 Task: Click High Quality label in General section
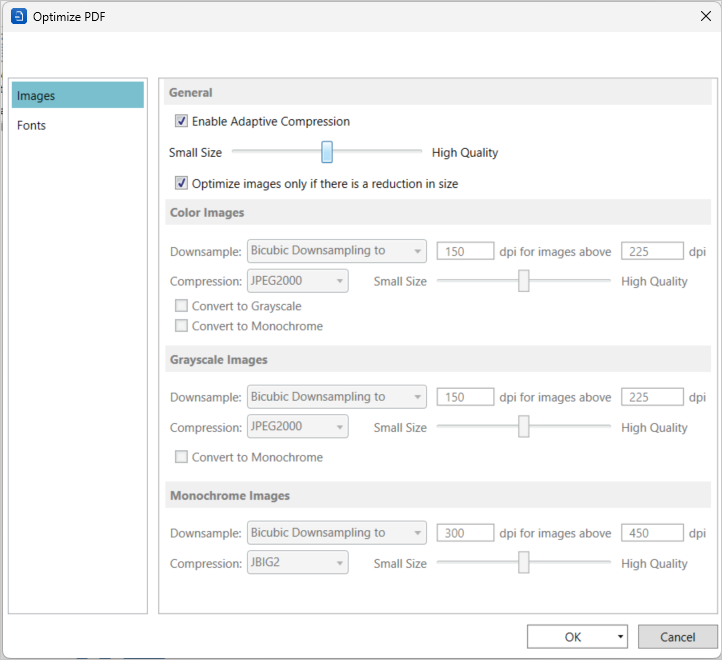coord(465,152)
